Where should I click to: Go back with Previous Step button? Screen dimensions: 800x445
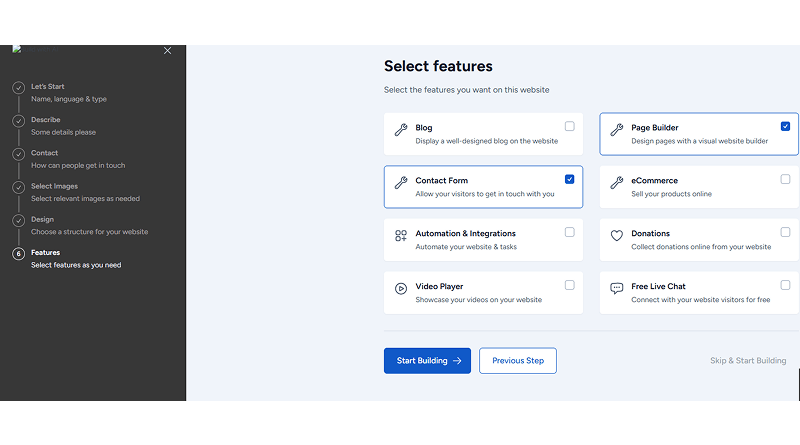(518, 361)
